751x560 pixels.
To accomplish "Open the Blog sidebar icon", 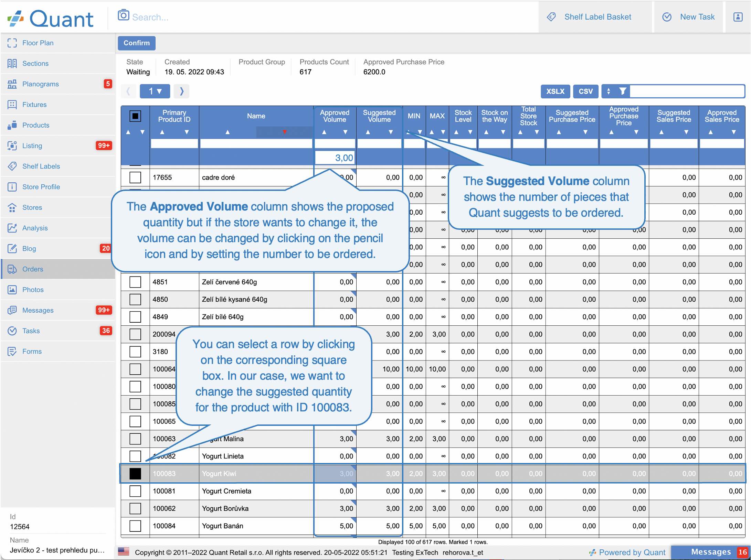I will pyautogui.click(x=12, y=249).
